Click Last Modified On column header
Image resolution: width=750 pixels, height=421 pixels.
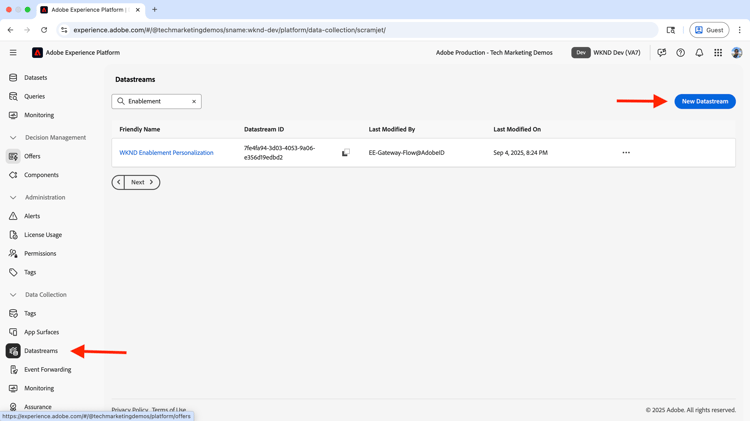click(517, 129)
